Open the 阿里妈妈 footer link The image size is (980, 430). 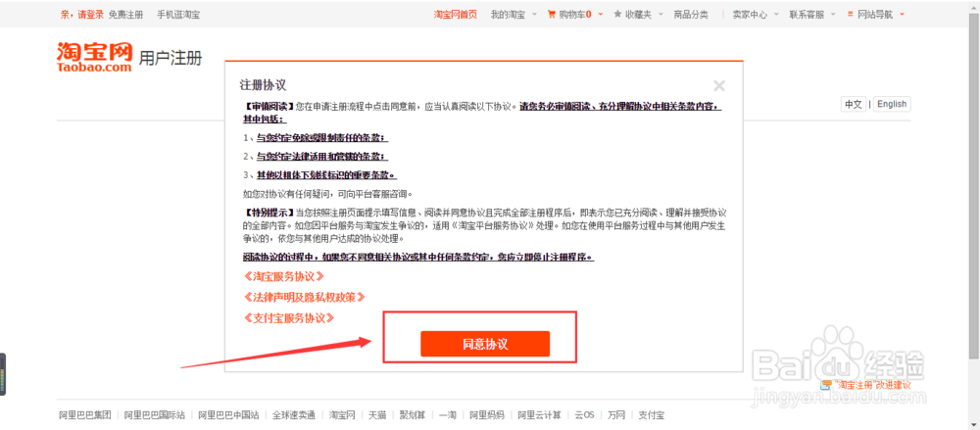487,415
